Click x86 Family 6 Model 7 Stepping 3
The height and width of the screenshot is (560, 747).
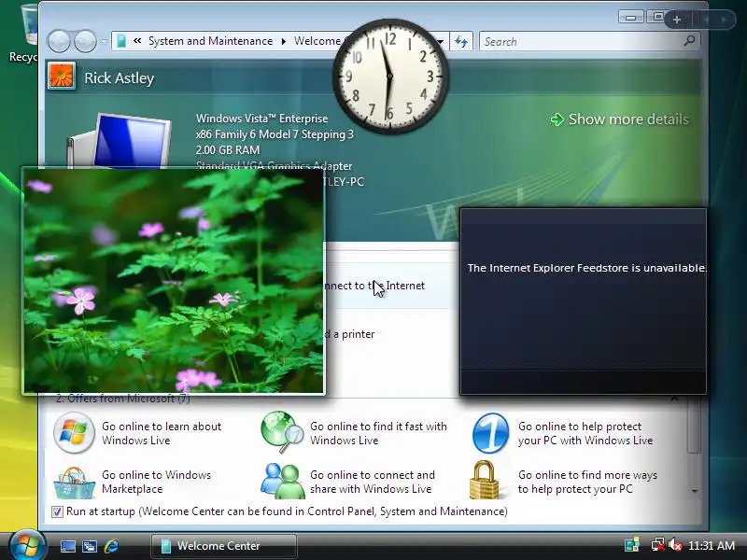275,134
